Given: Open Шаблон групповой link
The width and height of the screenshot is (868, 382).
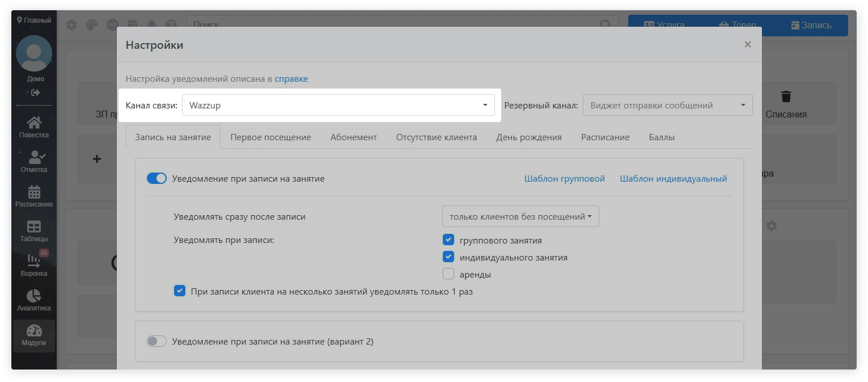Looking at the screenshot, I should click(x=564, y=178).
